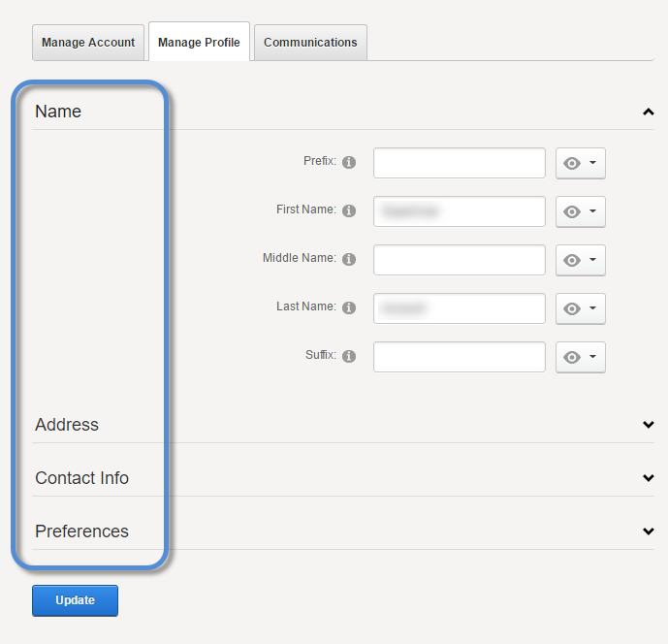Focus the Middle Name input field
Viewport: 668px width, 644px height.
point(460,260)
